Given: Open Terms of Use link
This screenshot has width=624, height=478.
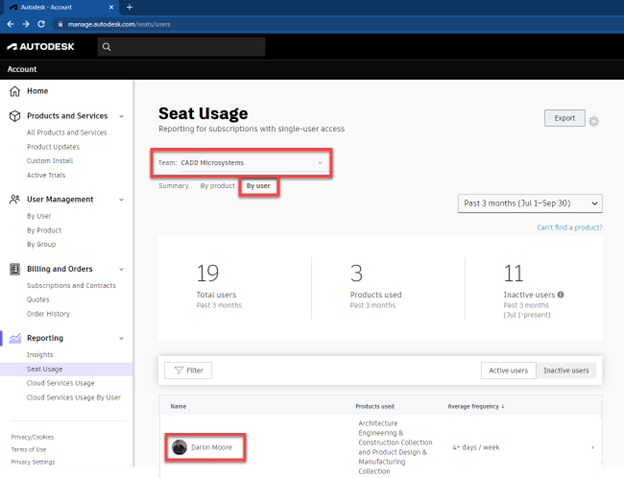Looking at the screenshot, I should [29, 449].
